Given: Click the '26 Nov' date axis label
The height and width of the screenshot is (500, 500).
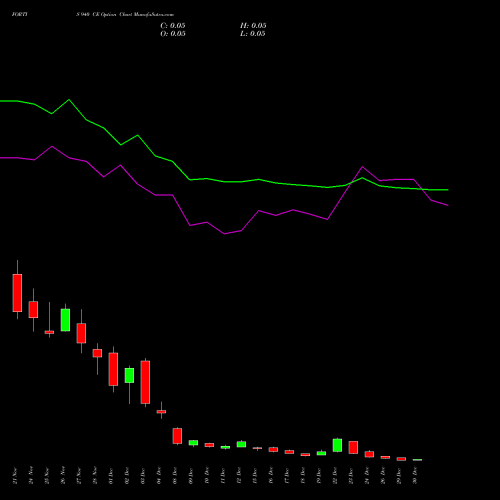Looking at the screenshot, I should 63,476.
